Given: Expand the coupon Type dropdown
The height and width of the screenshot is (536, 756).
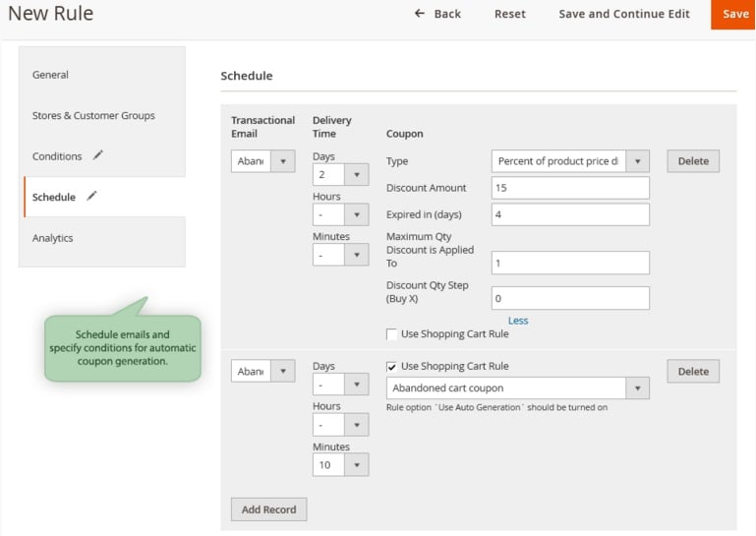Looking at the screenshot, I should click(x=637, y=161).
